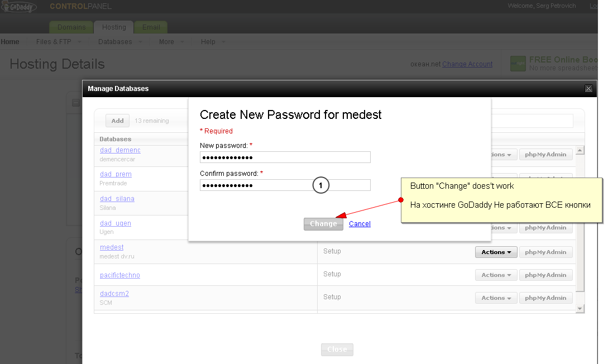
Task: Click the scroll up arrow of database list
Action: (580, 150)
